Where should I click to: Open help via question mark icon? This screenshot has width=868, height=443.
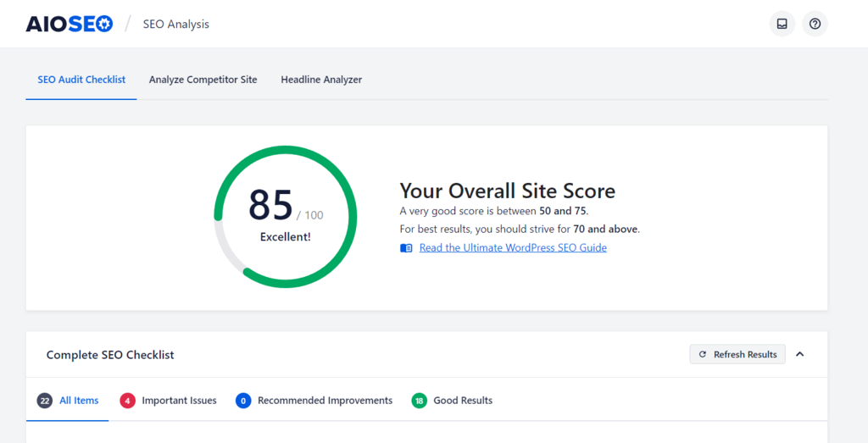click(x=815, y=24)
